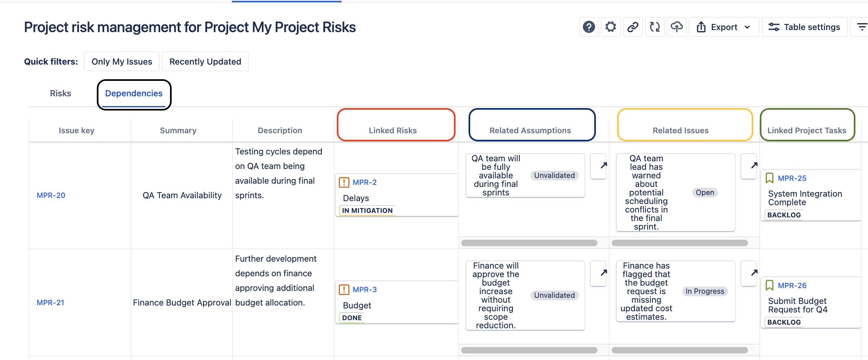The image size is (868, 360).
Task: Open QA team assumption via arrow icon
Action: pos(604,165)
